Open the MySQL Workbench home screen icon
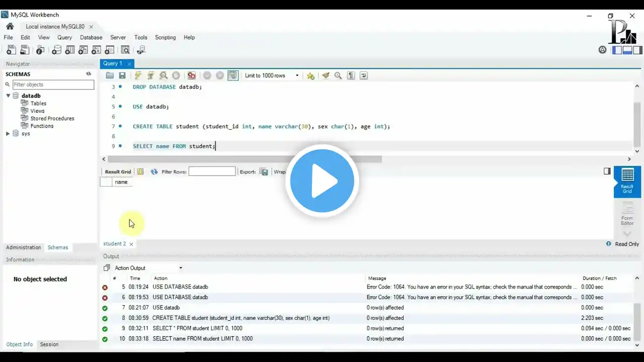This screenshot has width=644, height=362. (x=10, y=27)
